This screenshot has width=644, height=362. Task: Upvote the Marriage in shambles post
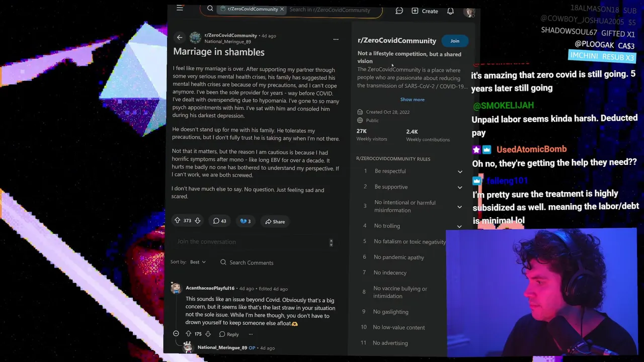tap(177, 221)
